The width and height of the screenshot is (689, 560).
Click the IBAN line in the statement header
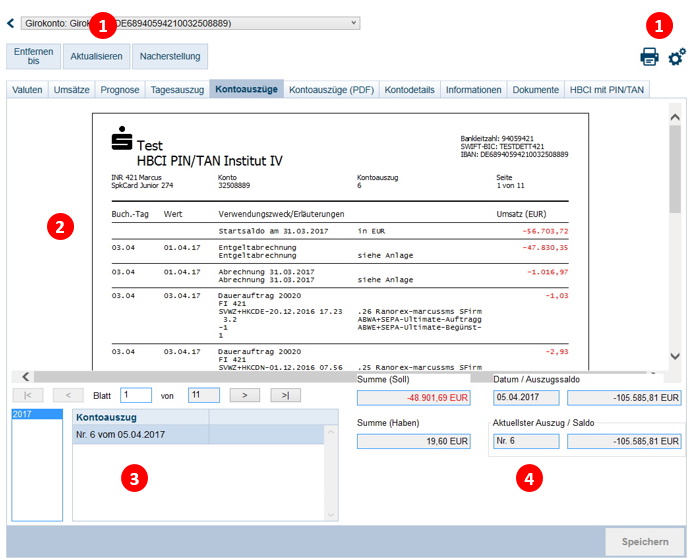pyautogui.click(x=515, y=154)
